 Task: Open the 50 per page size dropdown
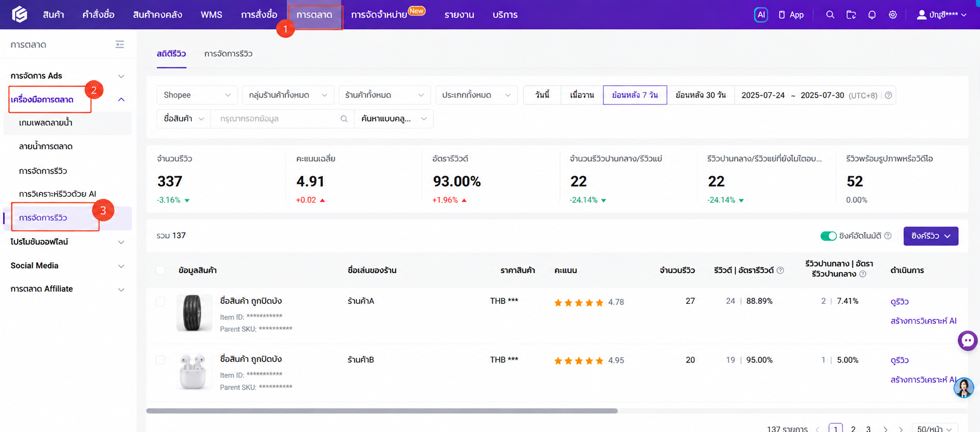[935, 428]
